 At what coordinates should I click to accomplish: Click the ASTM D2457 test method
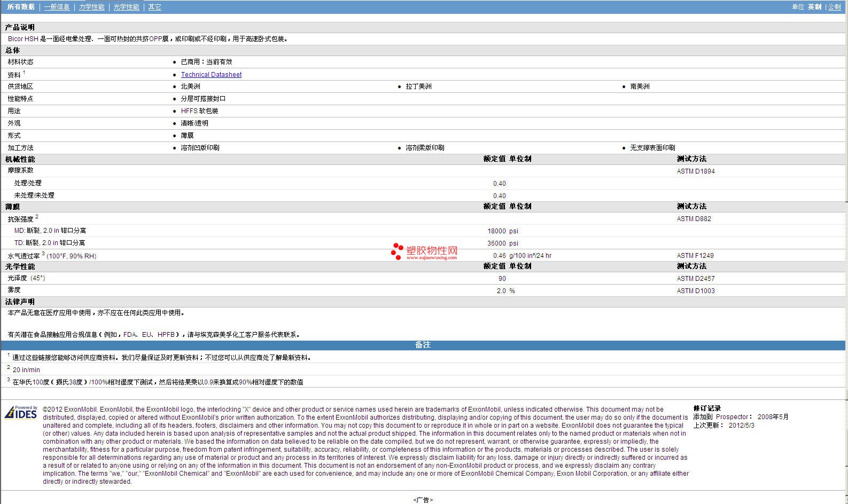tap(696, 279)
